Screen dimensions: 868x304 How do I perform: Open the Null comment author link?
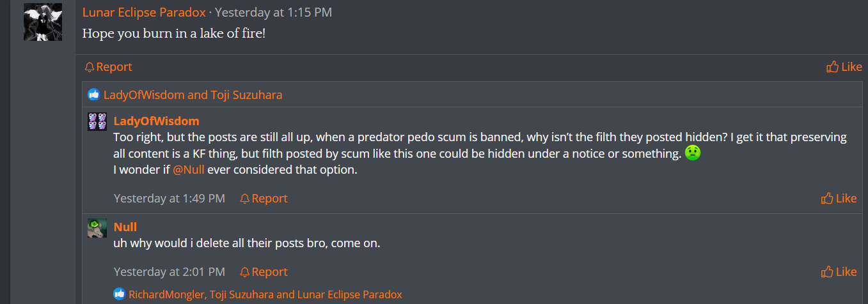pyautogui.click(x=125, y=227)
